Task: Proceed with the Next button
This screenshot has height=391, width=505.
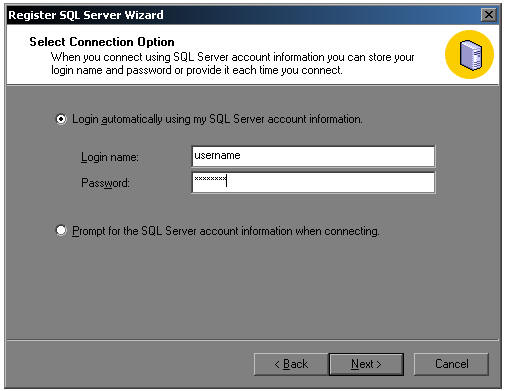Action: [366, 364]
